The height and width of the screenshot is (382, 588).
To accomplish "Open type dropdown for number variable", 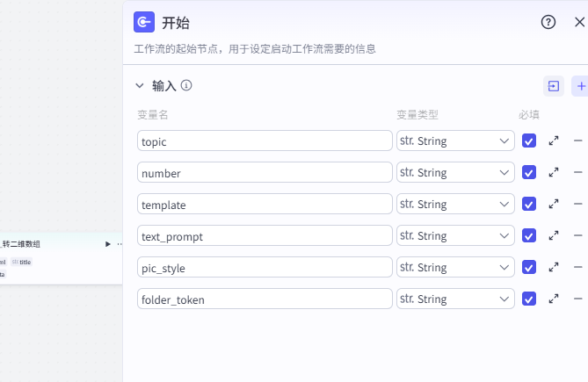I will point(455,172).
